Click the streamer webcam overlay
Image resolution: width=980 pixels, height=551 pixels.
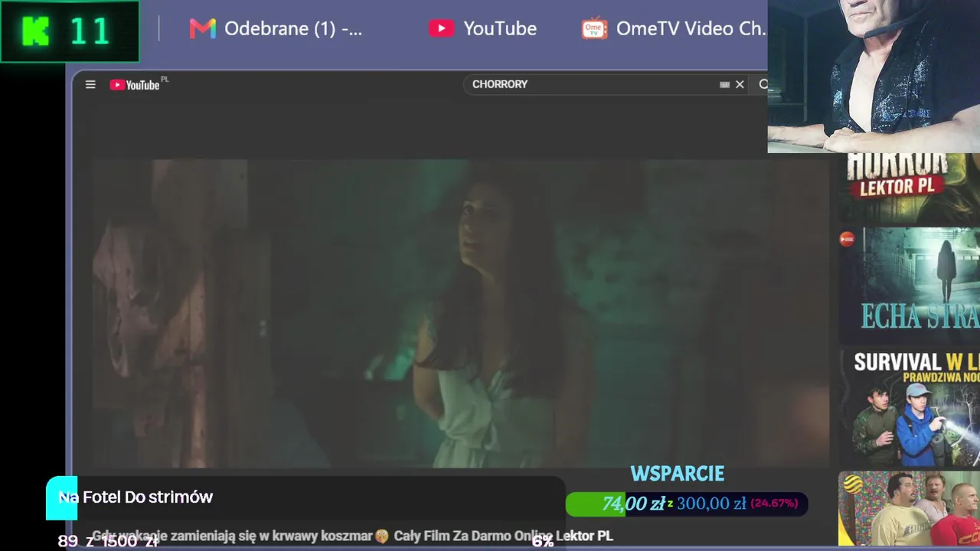[x=874, y=77]
